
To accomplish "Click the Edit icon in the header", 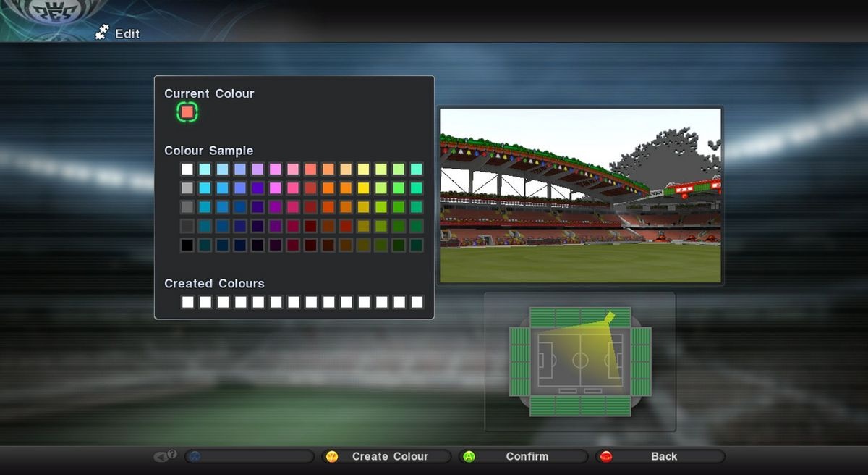I will tap(102, 33).
